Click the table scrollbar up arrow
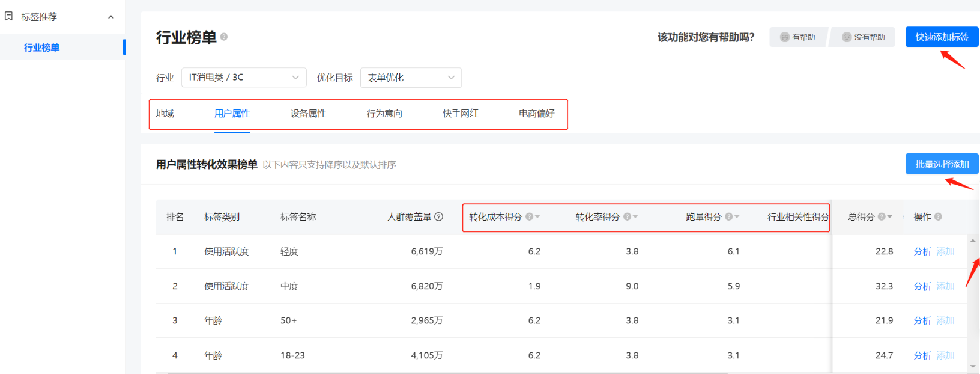This screenshot has height=374, width=980. pos(973,241)
